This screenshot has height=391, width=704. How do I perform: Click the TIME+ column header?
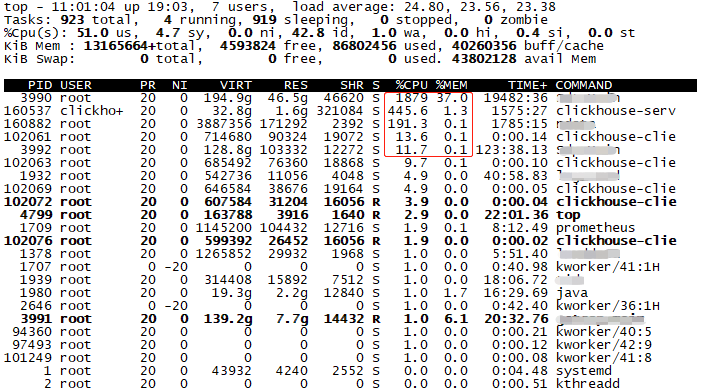coord(528,85)
